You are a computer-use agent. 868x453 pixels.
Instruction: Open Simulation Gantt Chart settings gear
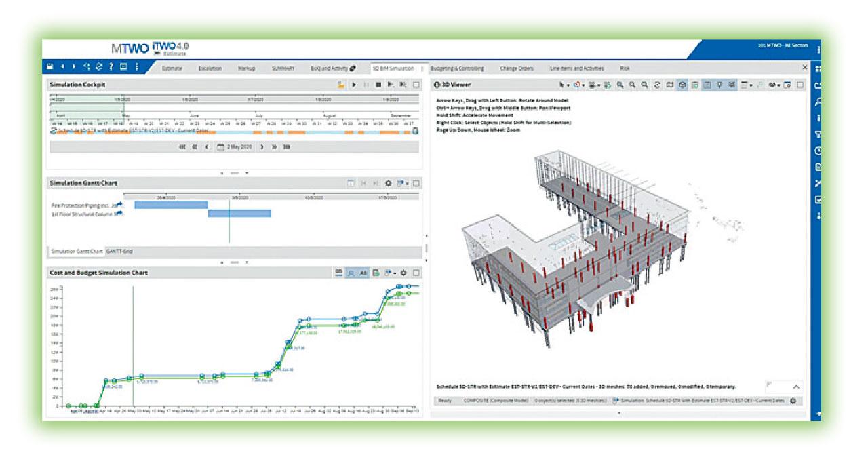pos(389,183)
